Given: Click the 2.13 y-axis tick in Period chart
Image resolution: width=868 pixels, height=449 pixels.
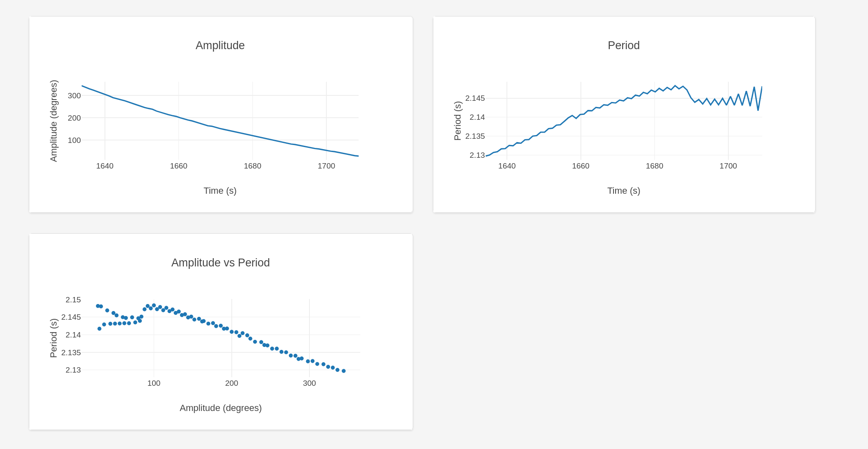Looking at the screenshot, I should click(477, 155).
